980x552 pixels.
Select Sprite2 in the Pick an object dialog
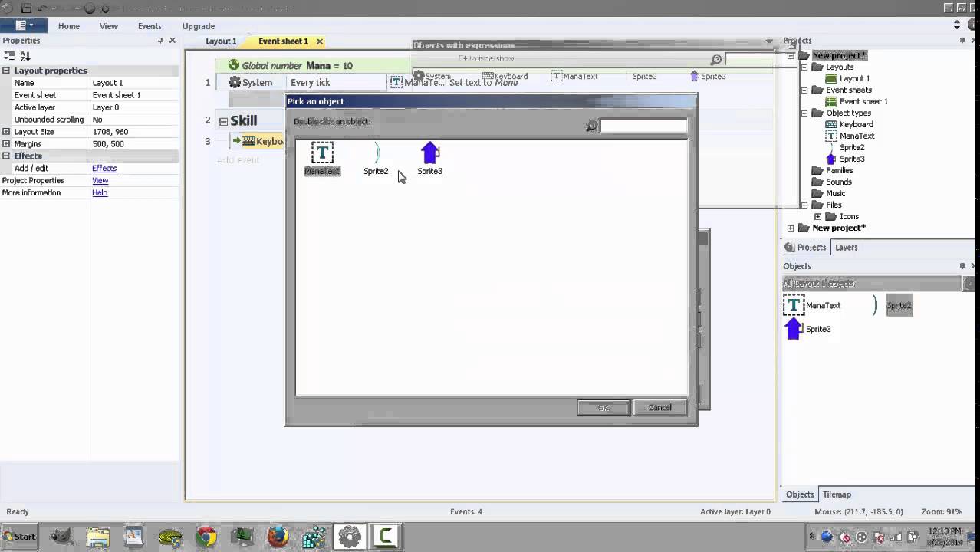click(x=376, y=159)
